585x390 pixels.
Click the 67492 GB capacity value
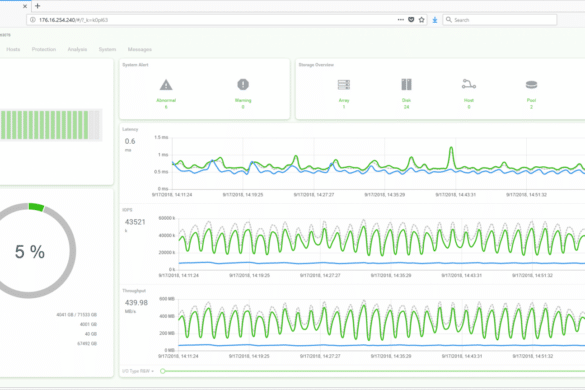pyautogui.click(x=87, y=343)
